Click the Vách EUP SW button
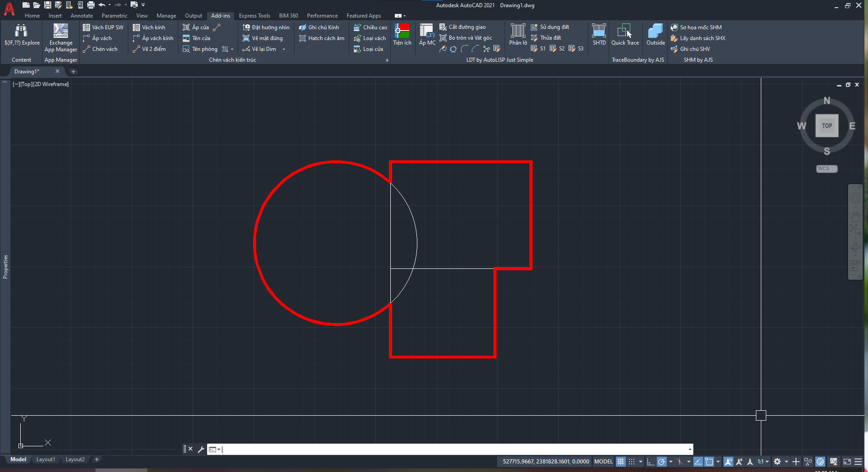The image size is (868, 472). click(103, 27)
